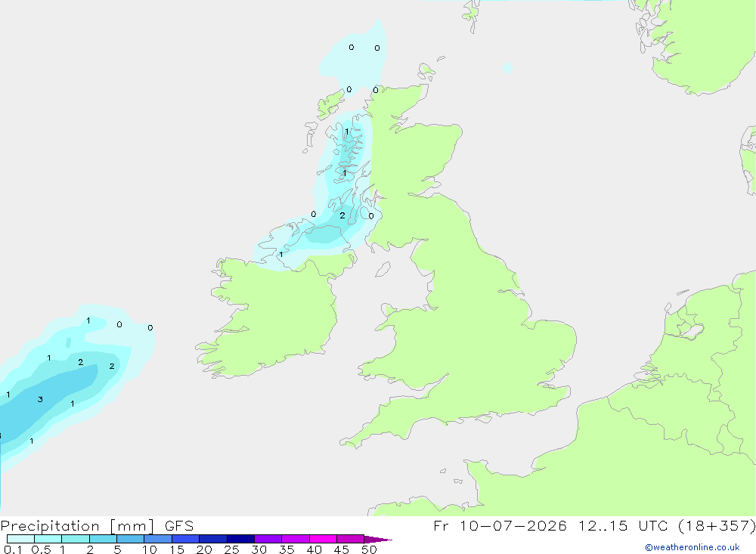Click the 20–25 mm legend swatch
The width and height of the screenshot is (756, 554).
212,539
